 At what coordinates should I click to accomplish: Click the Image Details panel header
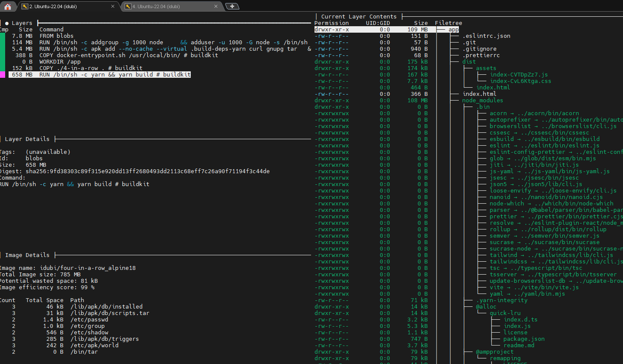[27, 255]
